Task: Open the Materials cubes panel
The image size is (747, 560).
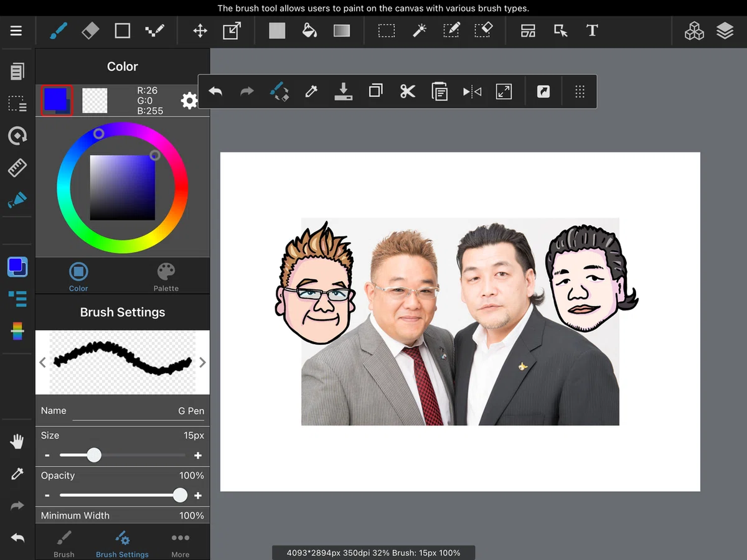Action: [x=694, y=30]
